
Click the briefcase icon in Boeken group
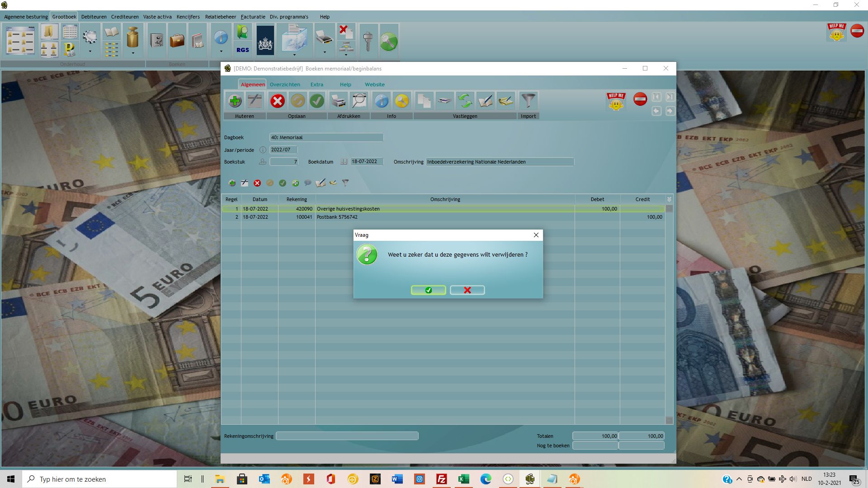177,41
